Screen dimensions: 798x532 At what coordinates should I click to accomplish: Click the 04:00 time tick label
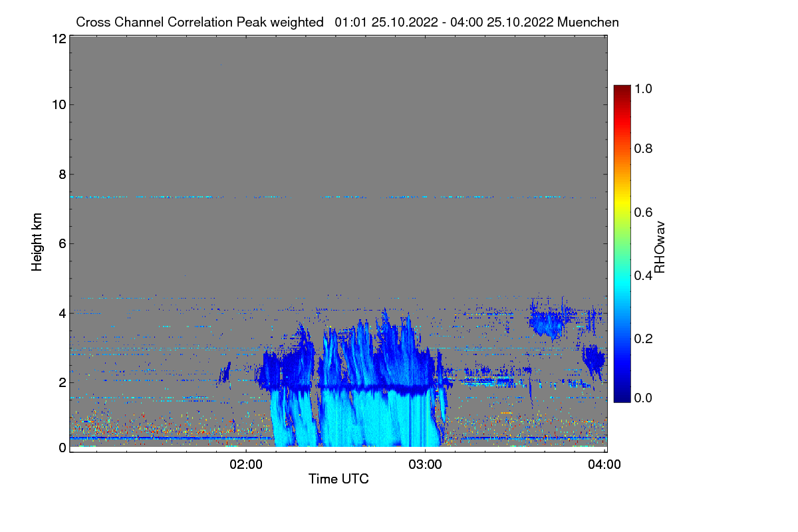[604, 464]
